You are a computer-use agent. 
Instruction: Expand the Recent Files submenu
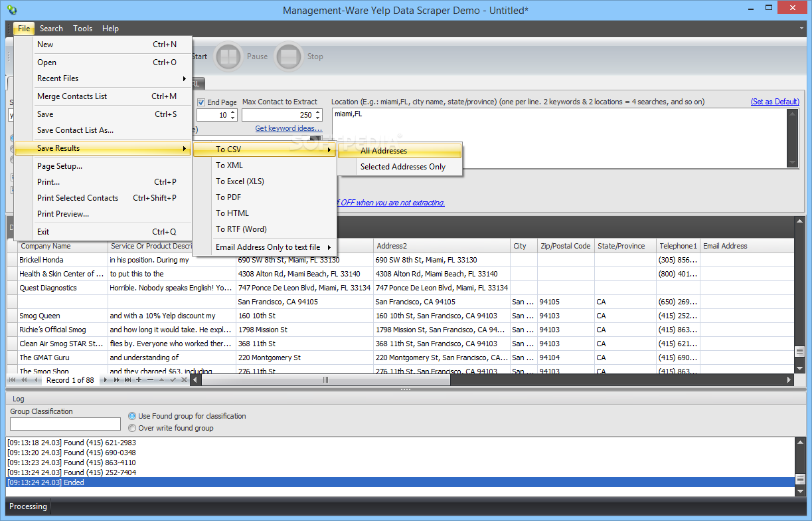point(113,78)
